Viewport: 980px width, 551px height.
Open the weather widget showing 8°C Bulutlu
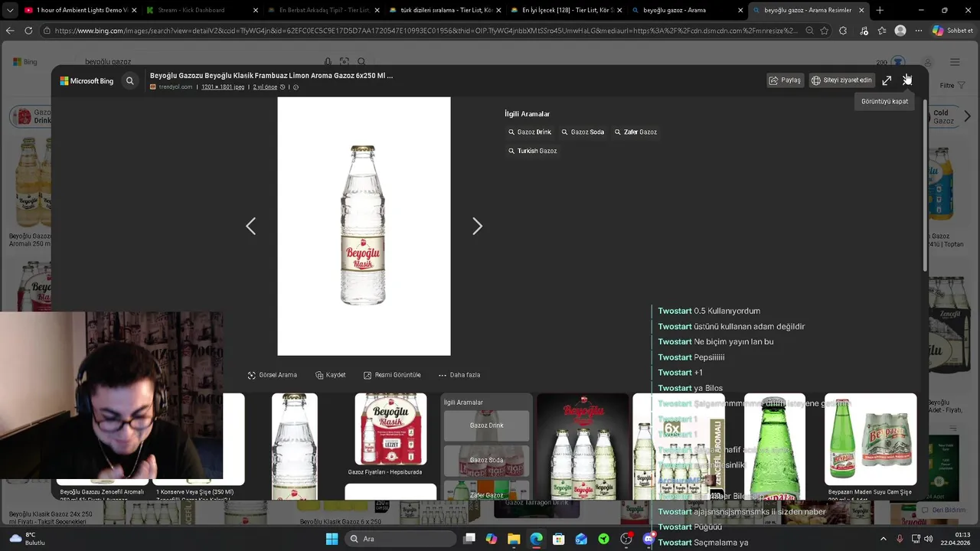27,539
